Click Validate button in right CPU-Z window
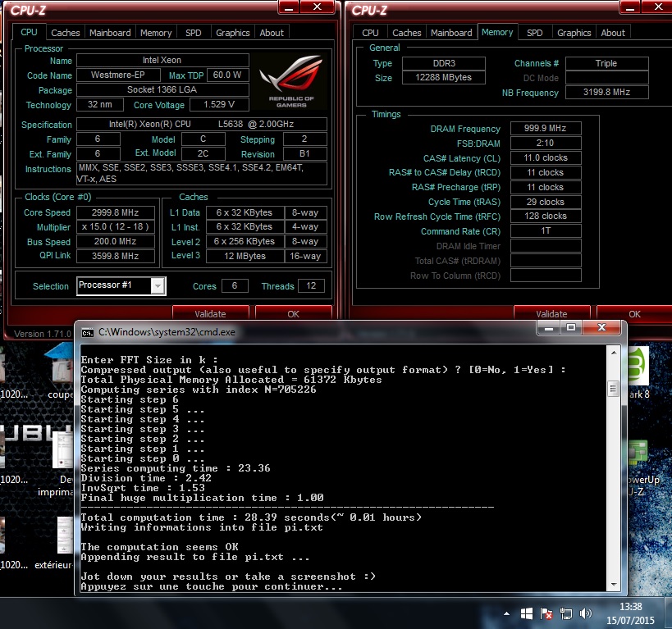This screenshot has width=672, height=629. [x=551, y=313]
